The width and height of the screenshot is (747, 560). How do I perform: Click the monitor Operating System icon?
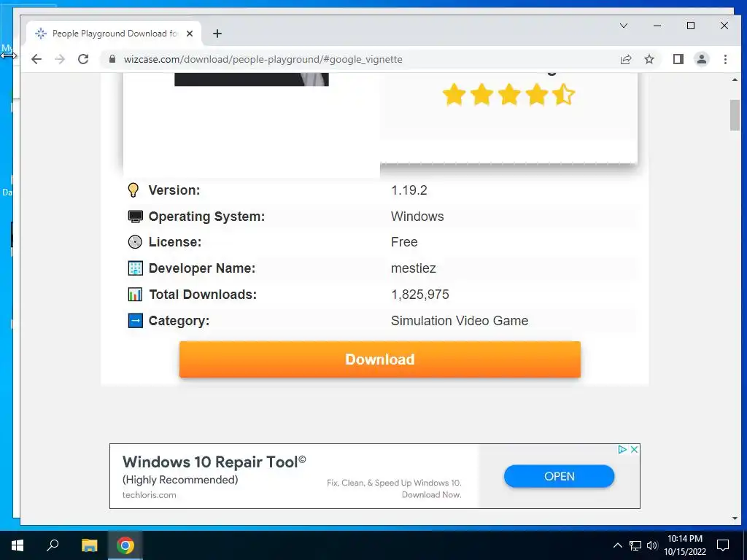click(x=135, y=216)
